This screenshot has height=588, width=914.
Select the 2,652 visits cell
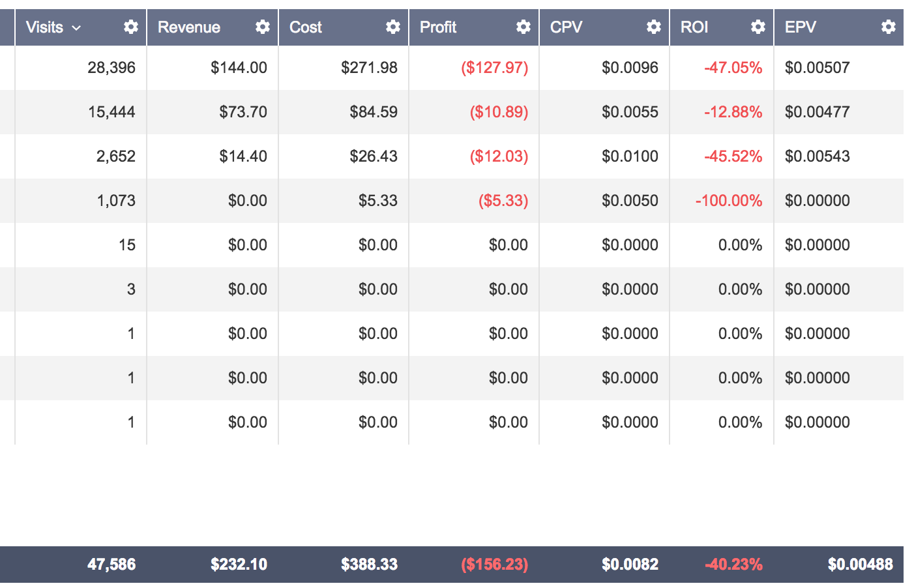point(116,156)
